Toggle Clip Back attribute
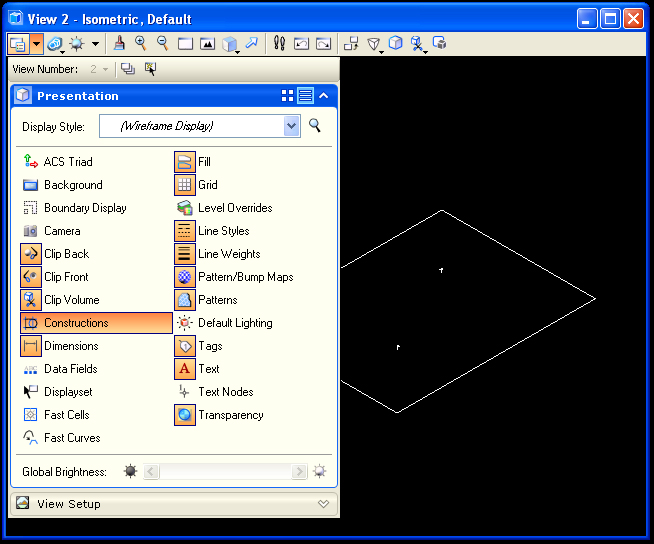The image size is (654, 544). [x=55, y=254]
